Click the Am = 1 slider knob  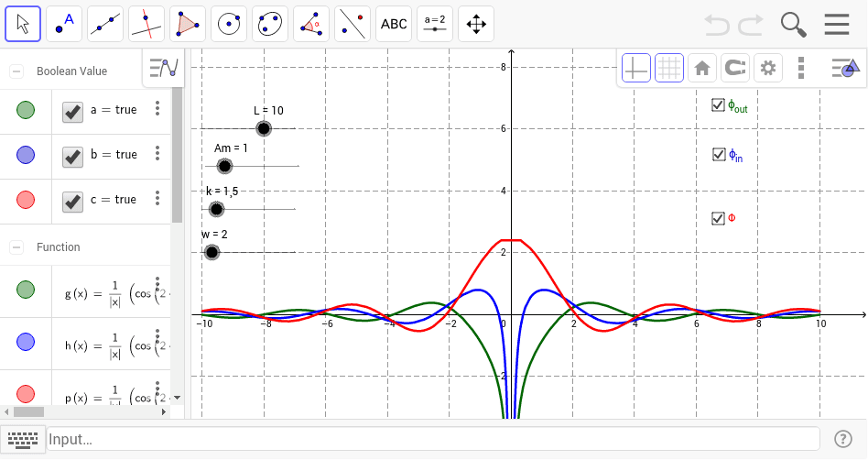click(224, 166)
